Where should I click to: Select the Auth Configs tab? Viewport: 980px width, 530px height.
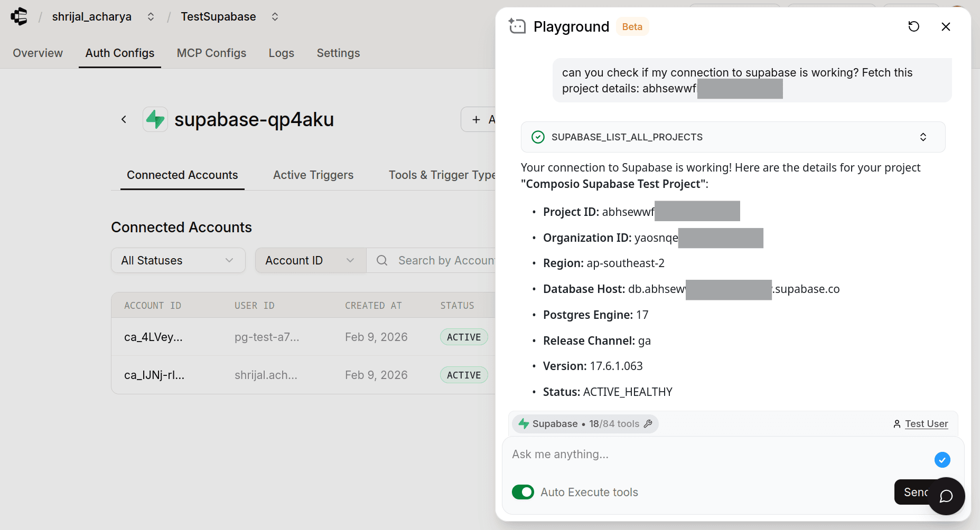coord(120,53)
